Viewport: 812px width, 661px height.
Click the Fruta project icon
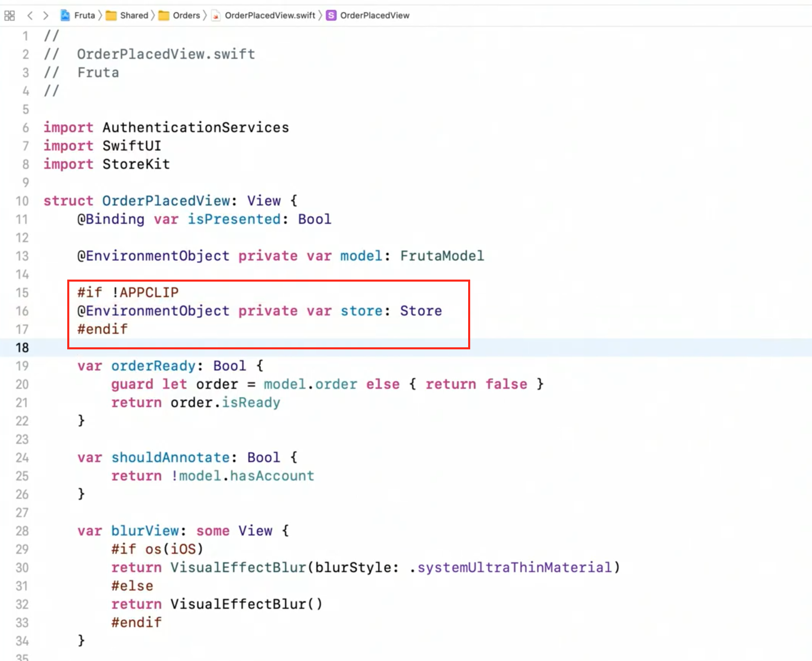click(x=65, y=16)
